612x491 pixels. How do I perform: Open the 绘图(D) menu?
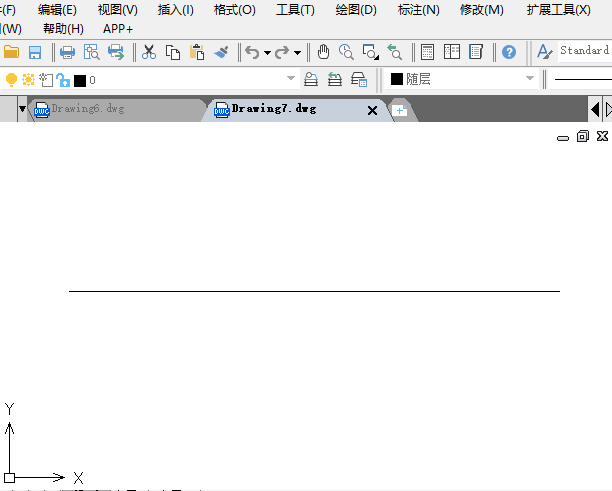click(x=356, y=10)
